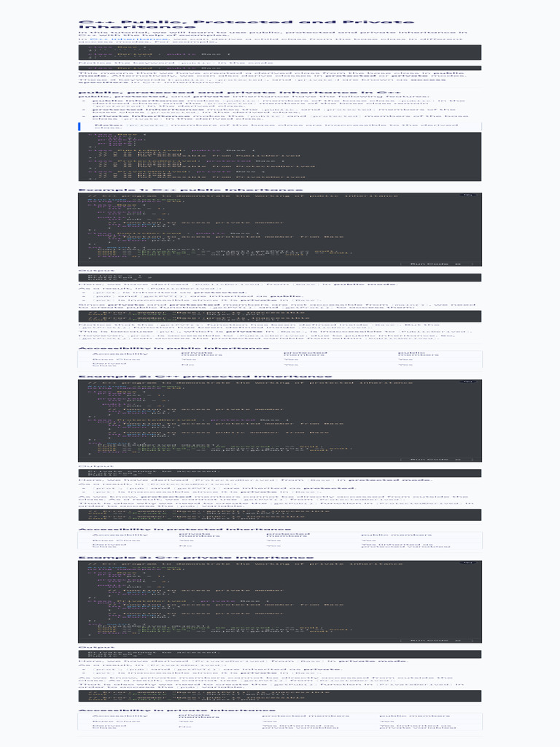
Task: Click the Output label below Example 2
Action: coord(97,466)
